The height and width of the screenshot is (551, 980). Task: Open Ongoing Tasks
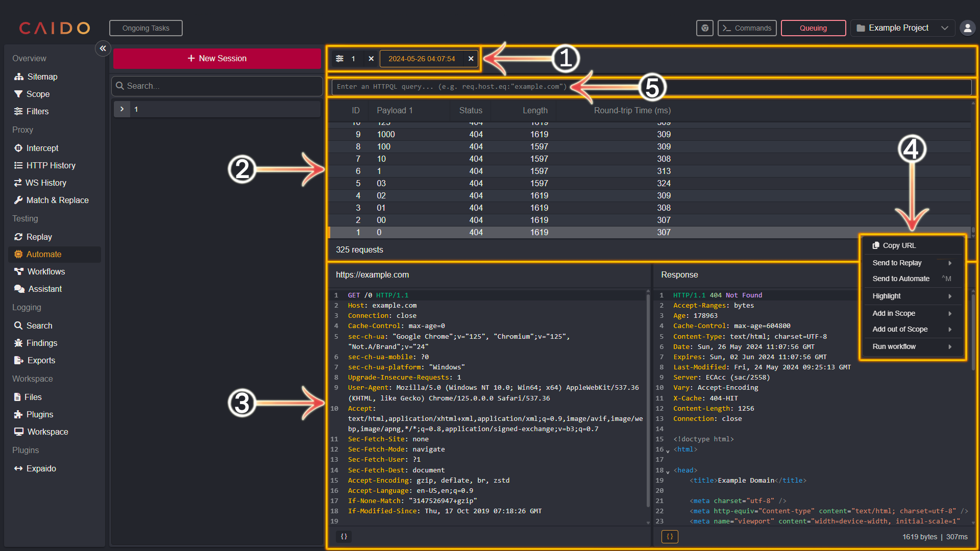pyautogui.click(x=146, y=28)
